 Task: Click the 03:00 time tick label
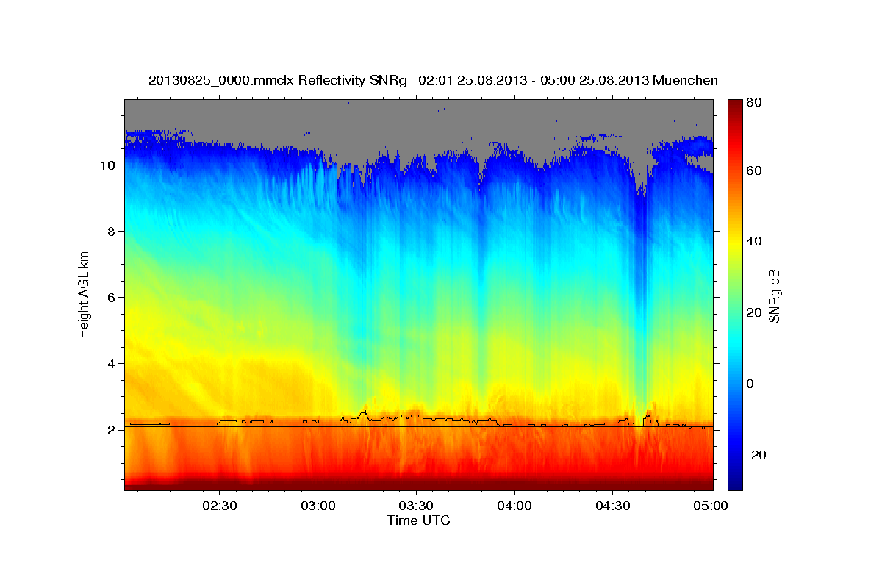[318, 506]
